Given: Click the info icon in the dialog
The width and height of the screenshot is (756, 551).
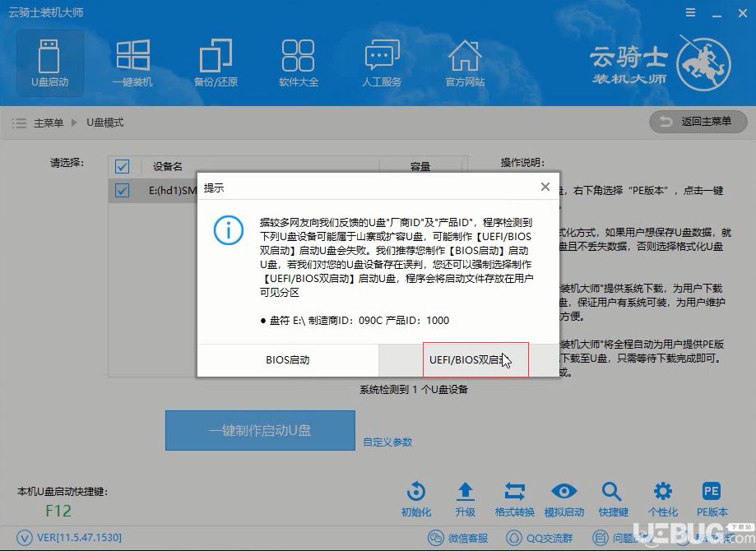Looking at the screenshot, I should [229, 230].
